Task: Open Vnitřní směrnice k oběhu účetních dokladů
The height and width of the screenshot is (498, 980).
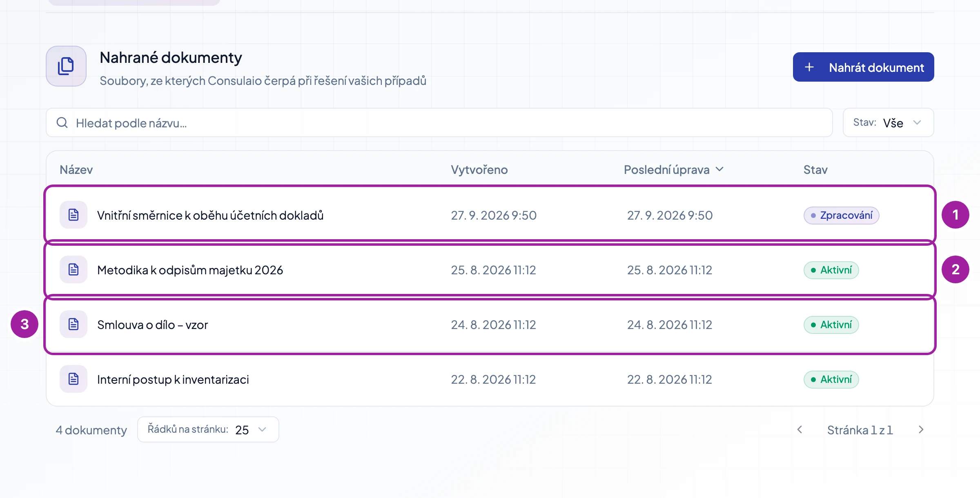Action: pos(210,215)
